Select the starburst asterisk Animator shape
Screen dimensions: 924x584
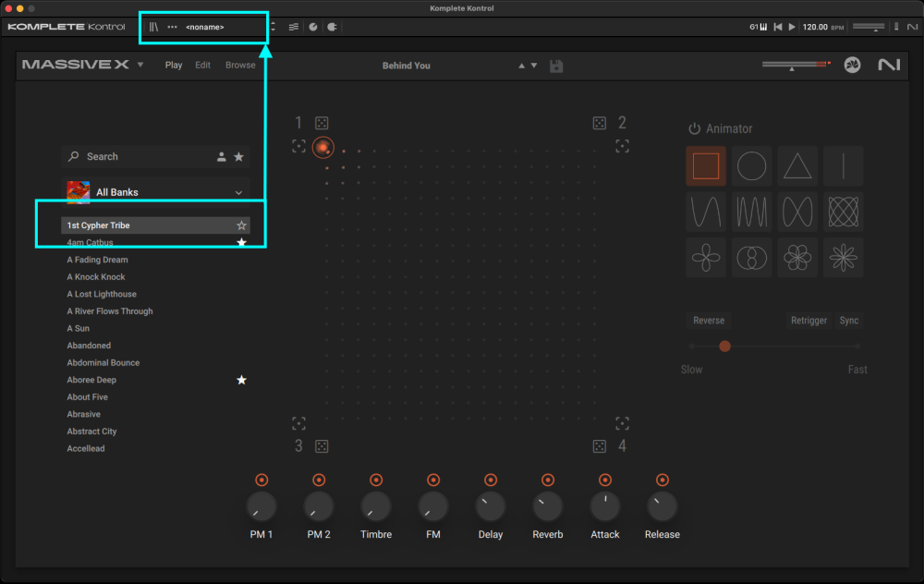pos(844,258)
